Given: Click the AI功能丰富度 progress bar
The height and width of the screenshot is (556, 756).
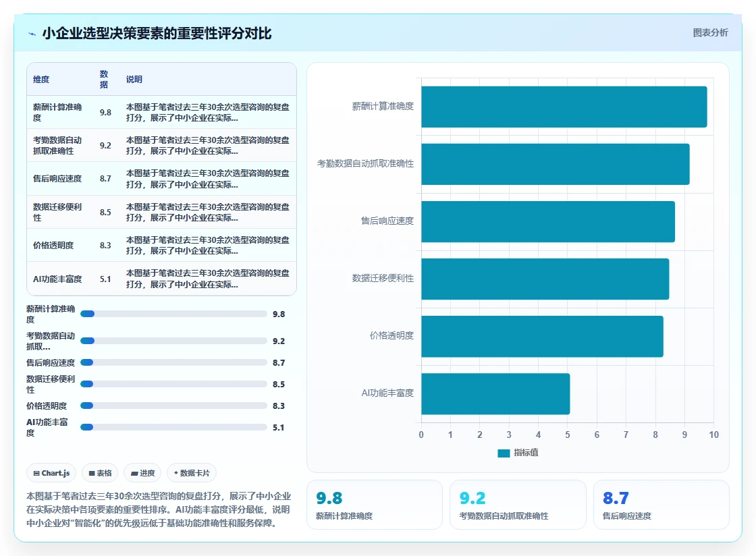Looking at the screenshot, I should pos(173,427).
